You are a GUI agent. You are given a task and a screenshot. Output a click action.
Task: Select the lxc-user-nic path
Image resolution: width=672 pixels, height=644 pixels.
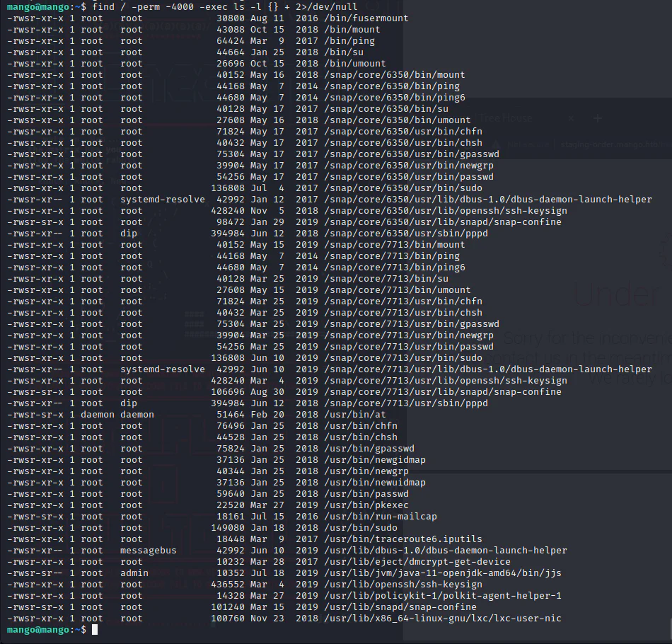pyautogui.click(x=443, y=619)
